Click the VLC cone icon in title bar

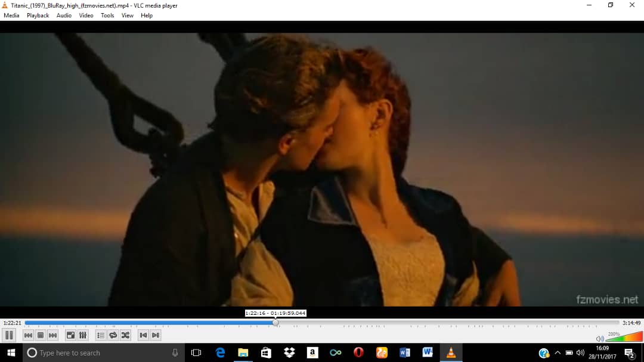[x=5, y=5]
